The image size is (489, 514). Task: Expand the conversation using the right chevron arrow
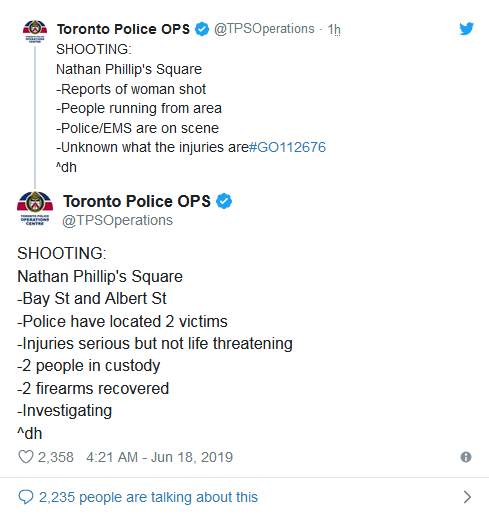(x=467, y=497)
